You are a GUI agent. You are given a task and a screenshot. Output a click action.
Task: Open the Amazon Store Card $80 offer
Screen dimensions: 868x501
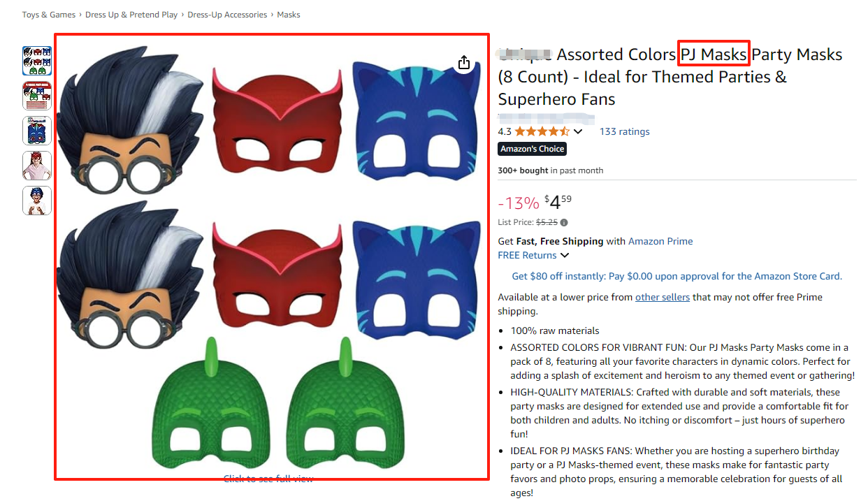pos(677,276)
